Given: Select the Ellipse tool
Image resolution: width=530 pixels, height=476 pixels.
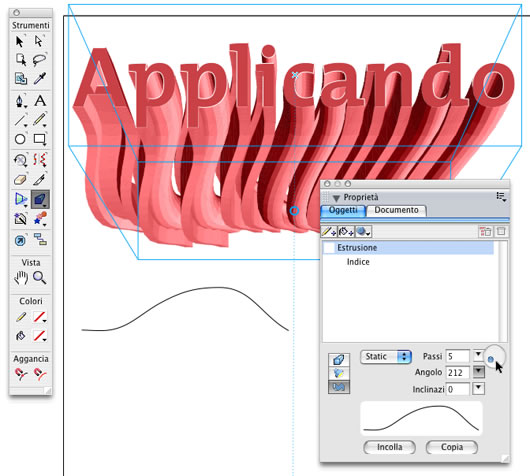Looking at the screenshot, I should tap(20, 139).
